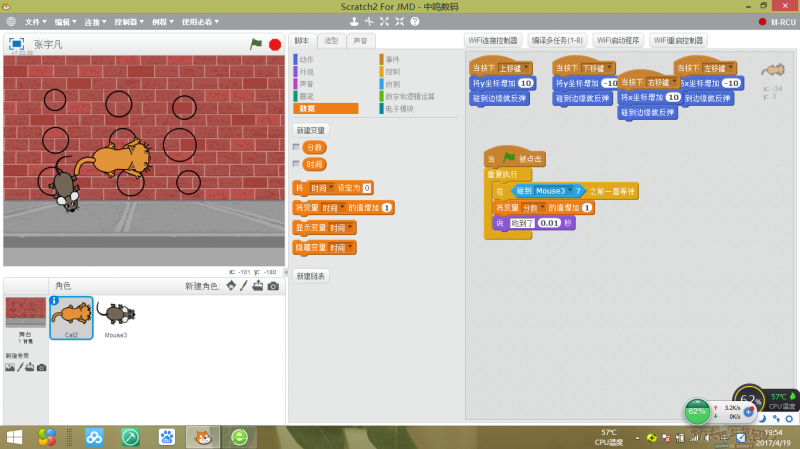Click the WiFi连接控制器 button
Image resolution: width=800 pixels, height=449 pixels.
493,41
